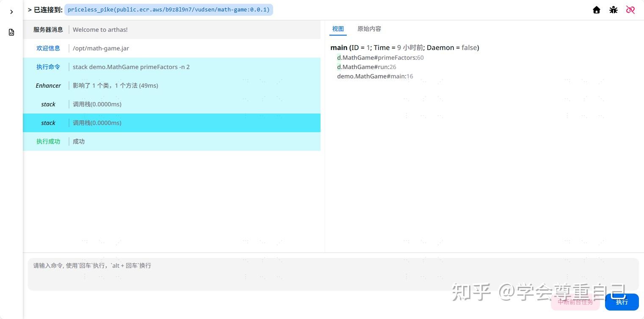
Task: Switch to the 视图 tab
Action: pos(338,29)
